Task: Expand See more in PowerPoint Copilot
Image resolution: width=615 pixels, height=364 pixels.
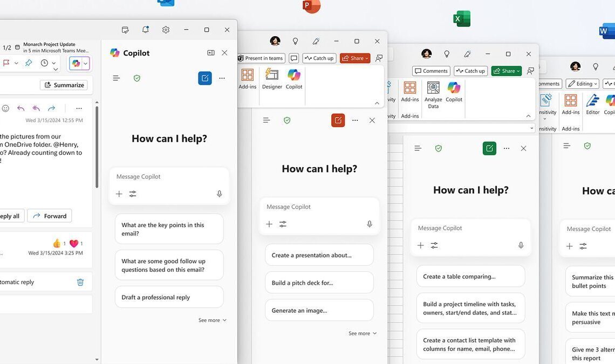Action: coord(363,333)
